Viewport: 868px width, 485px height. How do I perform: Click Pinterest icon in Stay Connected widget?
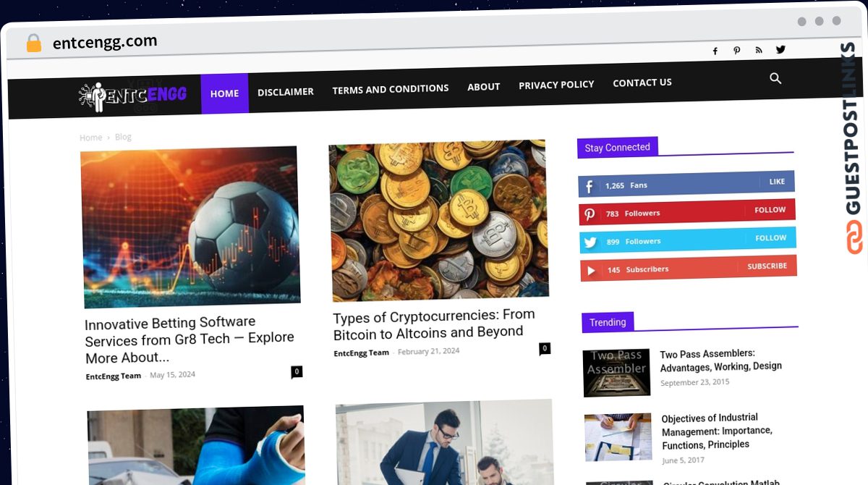(590, 215)
